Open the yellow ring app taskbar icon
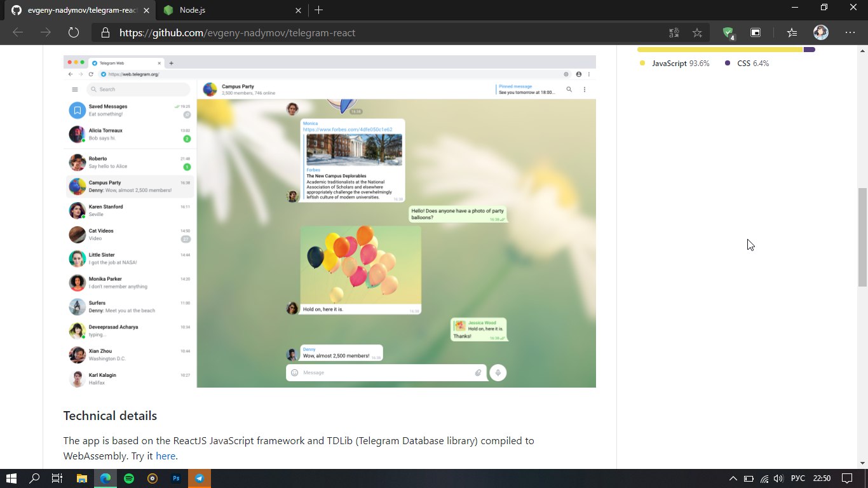This screenshot has height=488, width=868. pyautogui.click(x=153, y=478)
